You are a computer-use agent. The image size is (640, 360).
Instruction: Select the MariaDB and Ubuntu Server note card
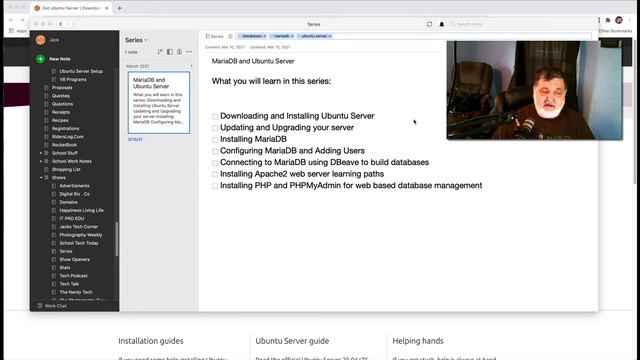pyautogui.click(x=159, y=102)
